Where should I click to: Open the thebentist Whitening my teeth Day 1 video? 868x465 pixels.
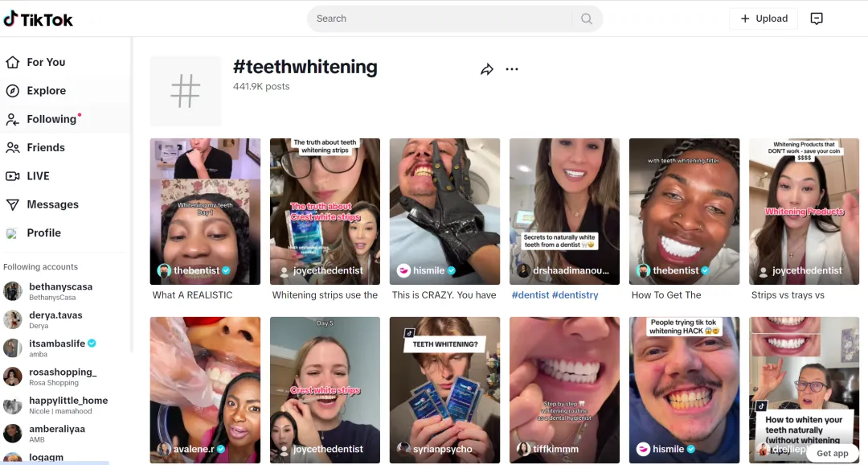click(205, 211)
